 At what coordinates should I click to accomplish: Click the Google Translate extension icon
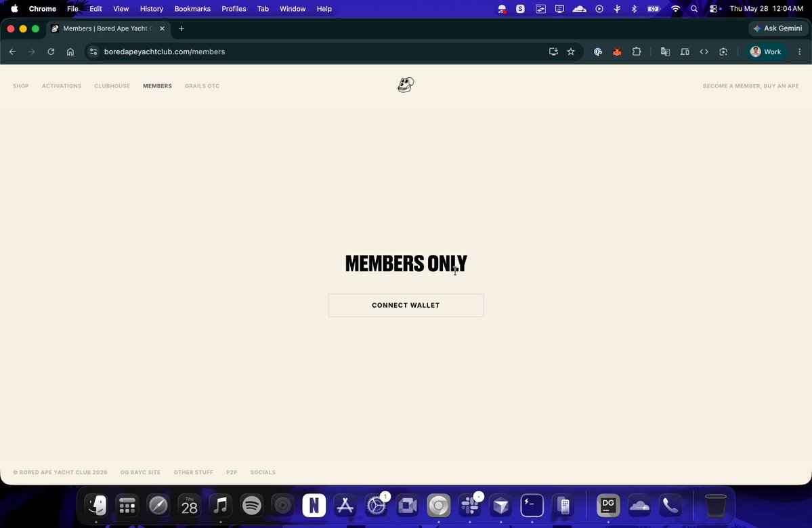[666, 52]
